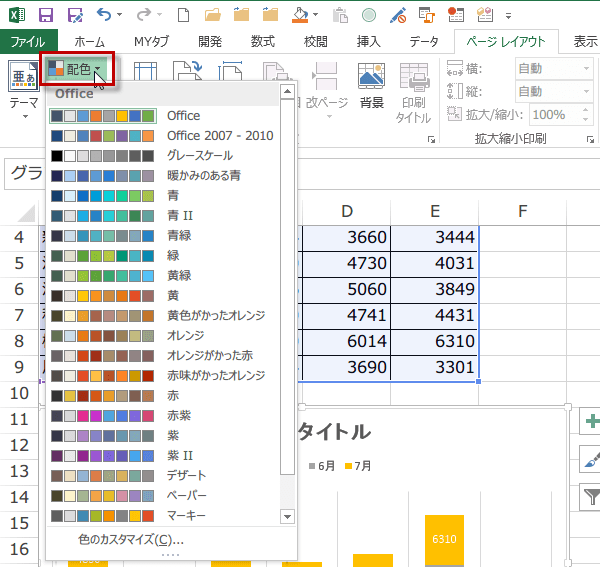Select cell containing 6014

(x=346, y=341)
